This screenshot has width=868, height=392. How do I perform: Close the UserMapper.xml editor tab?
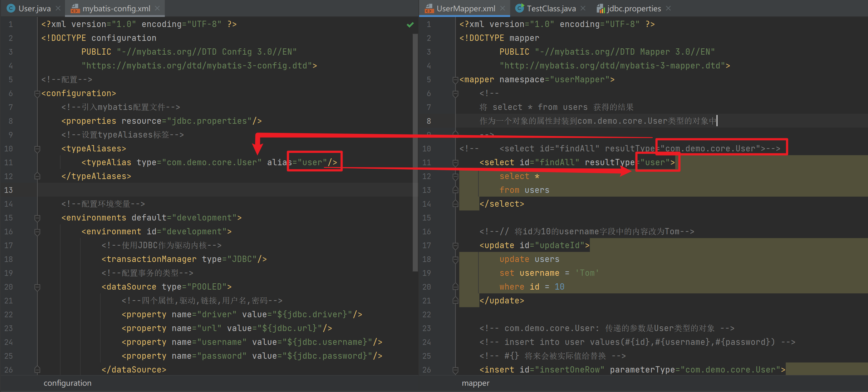click(502, 8)
